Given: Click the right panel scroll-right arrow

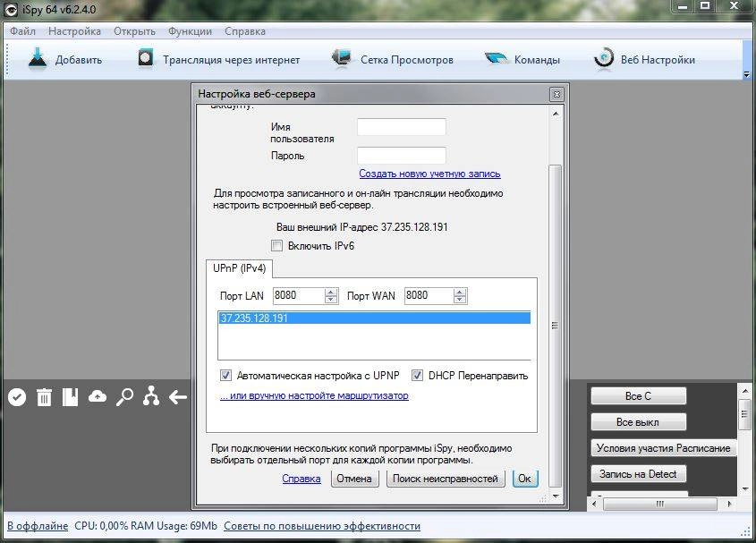Looking at the screenshot, I should [729, 504].
